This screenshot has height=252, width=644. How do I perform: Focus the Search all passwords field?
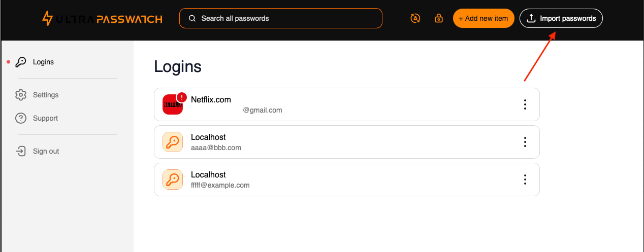coord(281,18)
